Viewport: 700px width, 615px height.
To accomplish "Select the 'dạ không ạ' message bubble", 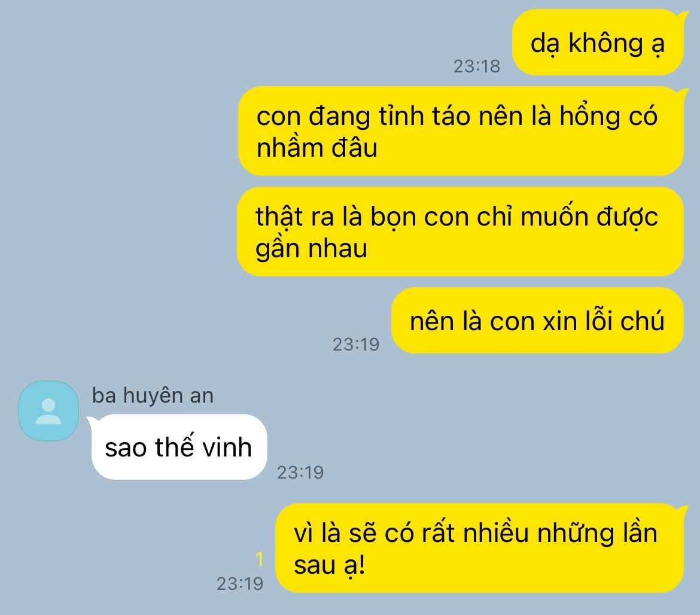I will (x=597, y=43).
